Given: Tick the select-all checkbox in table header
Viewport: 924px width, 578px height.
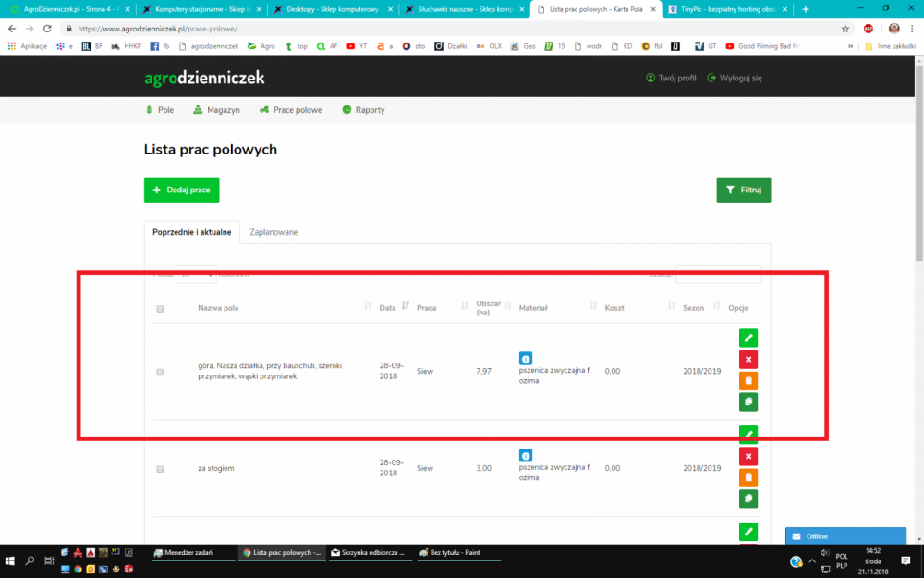Looking at the screenshot, I should [160, 309].
